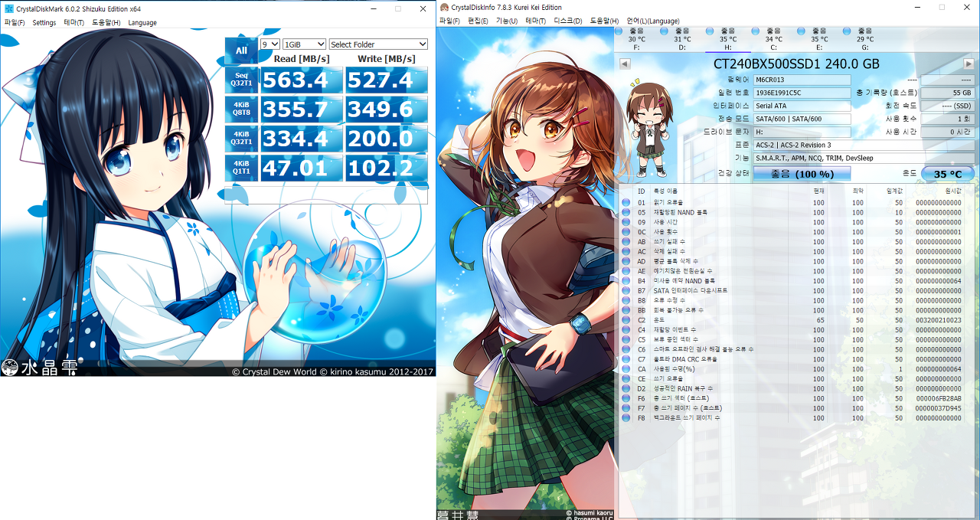Click disk title CT240BX500SSD1 240.0 GB
The width and height of the screenshot is (980, 520).
point(796,64)
